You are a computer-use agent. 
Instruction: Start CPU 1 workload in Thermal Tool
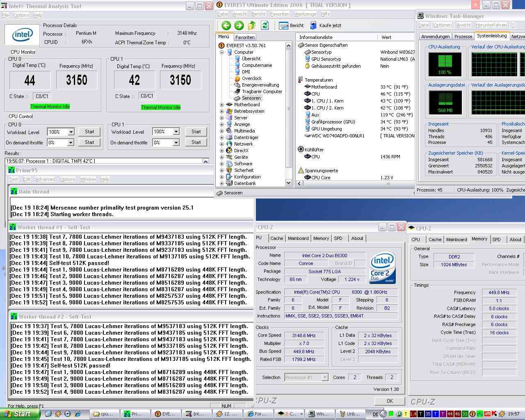pos(196,132)
